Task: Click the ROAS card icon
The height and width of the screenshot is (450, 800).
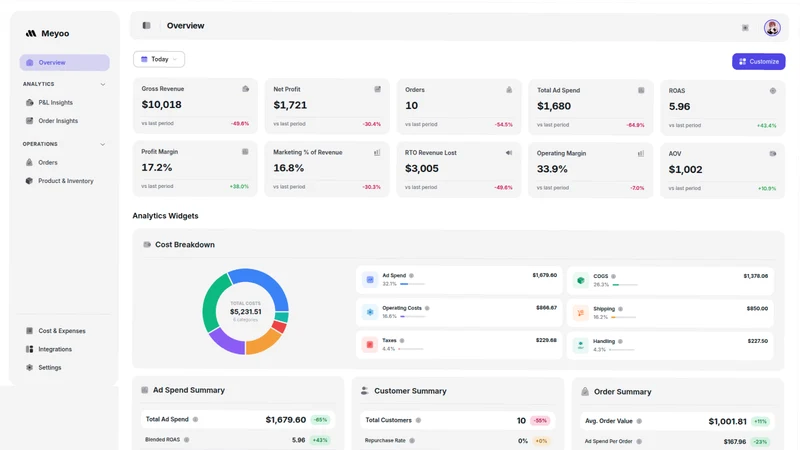Action: [x=773, y=91]
